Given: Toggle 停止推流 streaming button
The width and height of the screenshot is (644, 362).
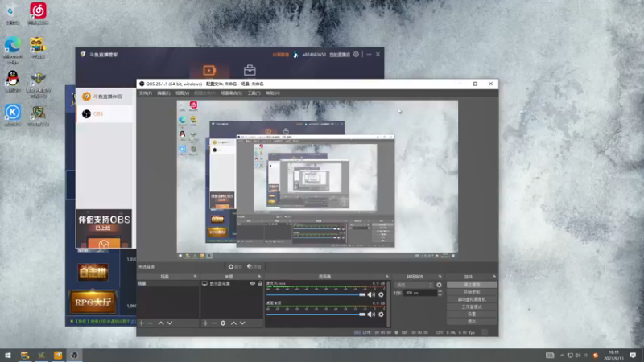Looking at the screenshot, I should point(472,285).
